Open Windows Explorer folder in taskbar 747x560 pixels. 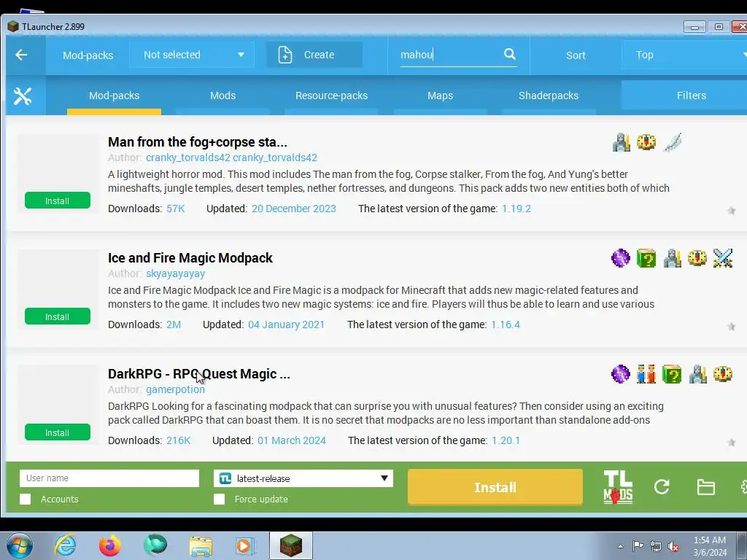pos(201,545)
